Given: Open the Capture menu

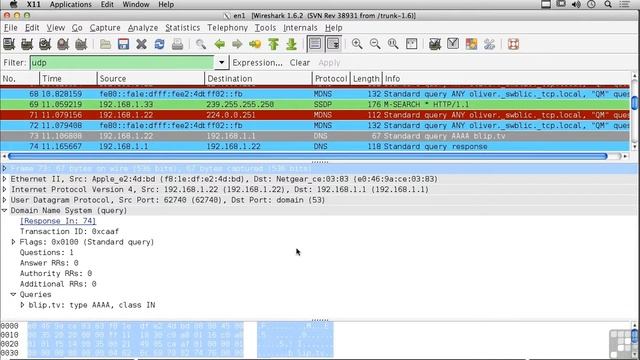Looking at the screenshot, I should [105, 28].
